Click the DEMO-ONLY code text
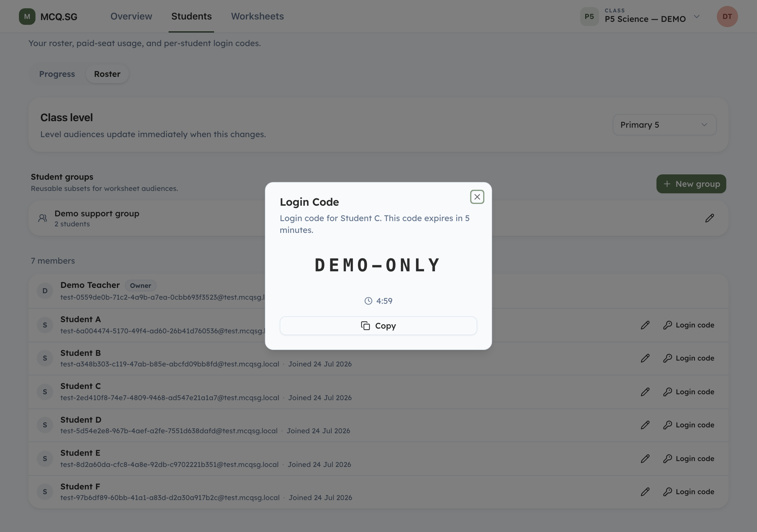 click(378, 265)
